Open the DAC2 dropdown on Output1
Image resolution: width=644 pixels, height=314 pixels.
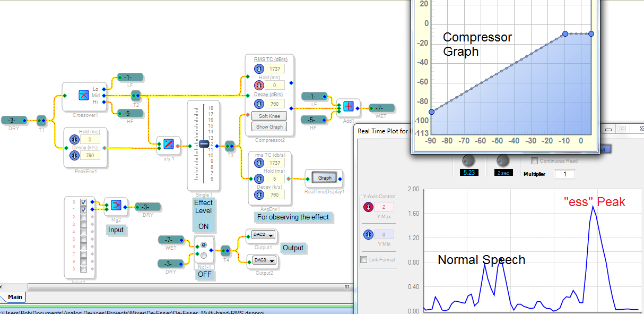[264, 235]
